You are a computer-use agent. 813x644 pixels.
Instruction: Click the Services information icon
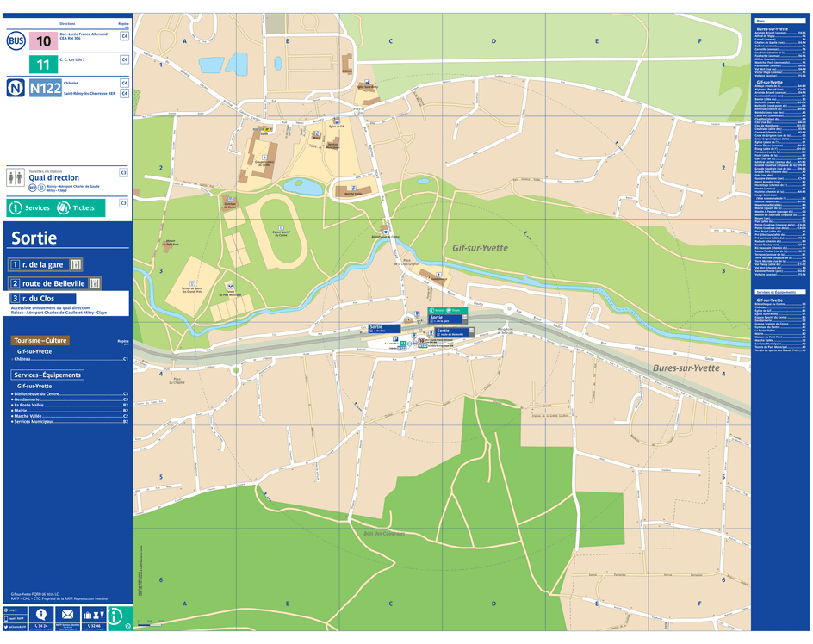(16, 207)
